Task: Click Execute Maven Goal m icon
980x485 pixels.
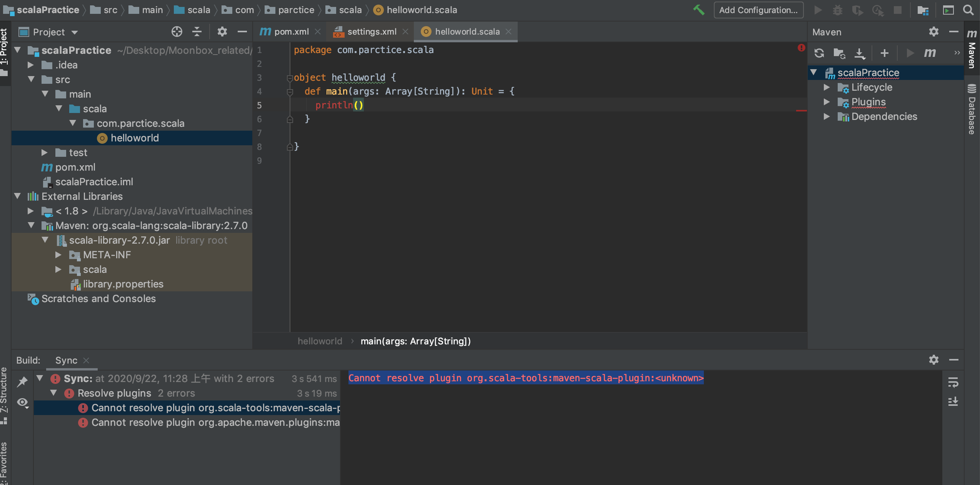Action: 930,53
